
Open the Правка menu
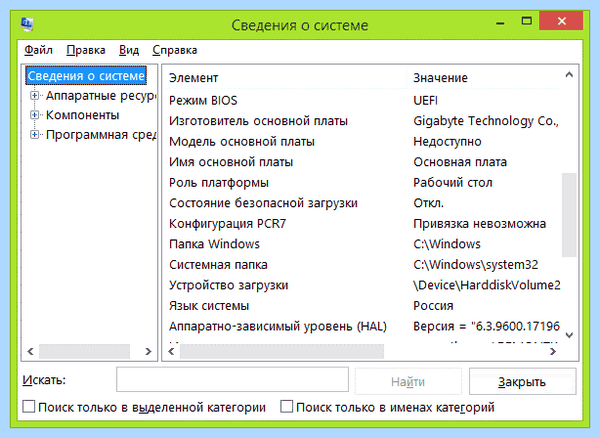pos(86,50)
